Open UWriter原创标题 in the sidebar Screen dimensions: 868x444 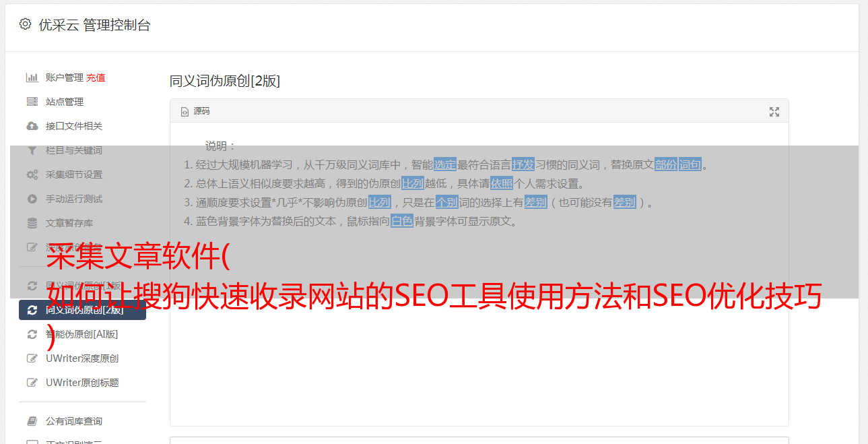[82, 383]
